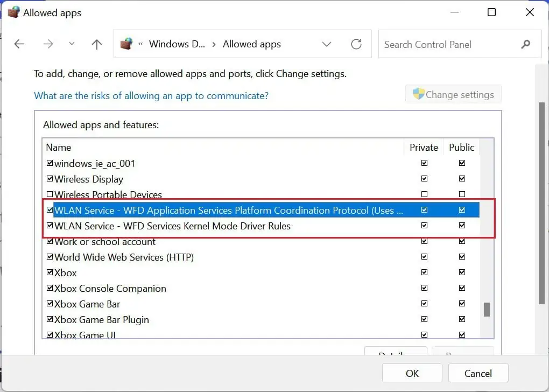The height and width of the screenshot is (392, 549).
Task: Minimize the Allowed apps window
Action: [454, 12]
